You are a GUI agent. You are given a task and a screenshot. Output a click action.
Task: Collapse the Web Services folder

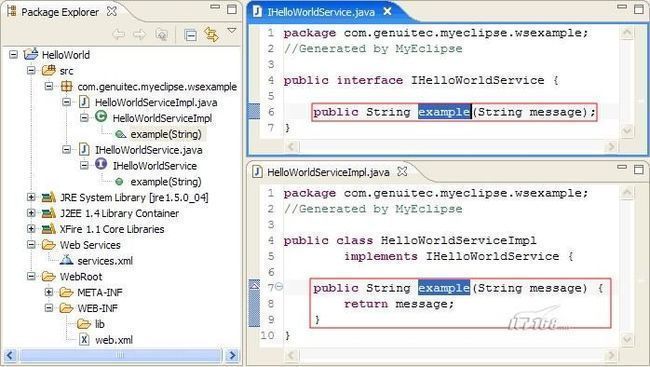click(x=31, y=244)
